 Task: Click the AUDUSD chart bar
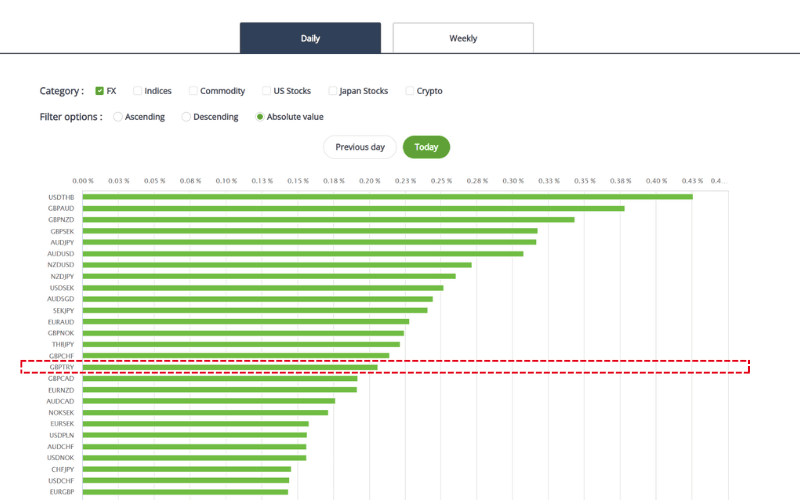pos(302,253)
